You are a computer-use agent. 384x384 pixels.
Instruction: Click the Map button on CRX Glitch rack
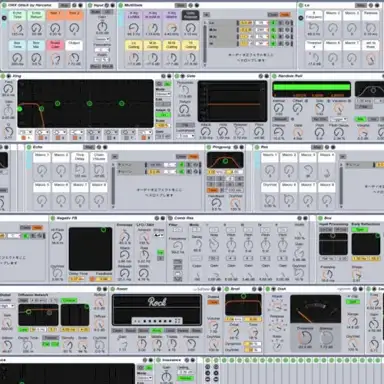(x=65, y=5)
